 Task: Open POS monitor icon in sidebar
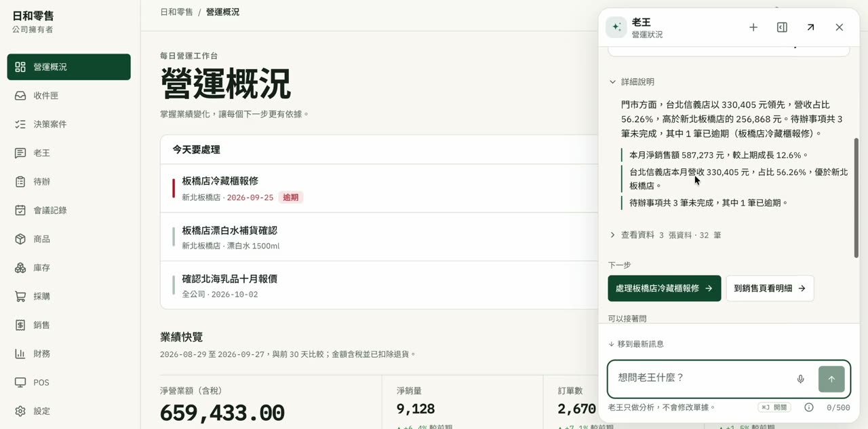pos(20,383)
